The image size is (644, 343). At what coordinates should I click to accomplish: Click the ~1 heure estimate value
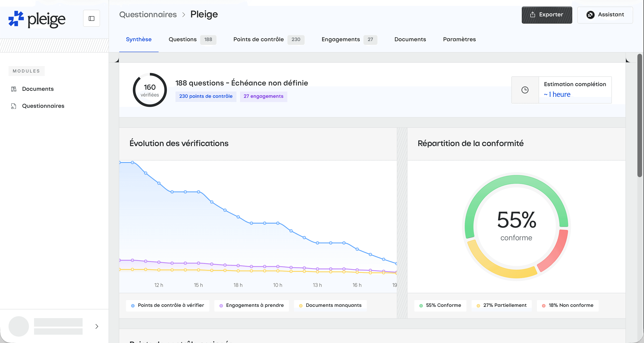tap(557, 94)
